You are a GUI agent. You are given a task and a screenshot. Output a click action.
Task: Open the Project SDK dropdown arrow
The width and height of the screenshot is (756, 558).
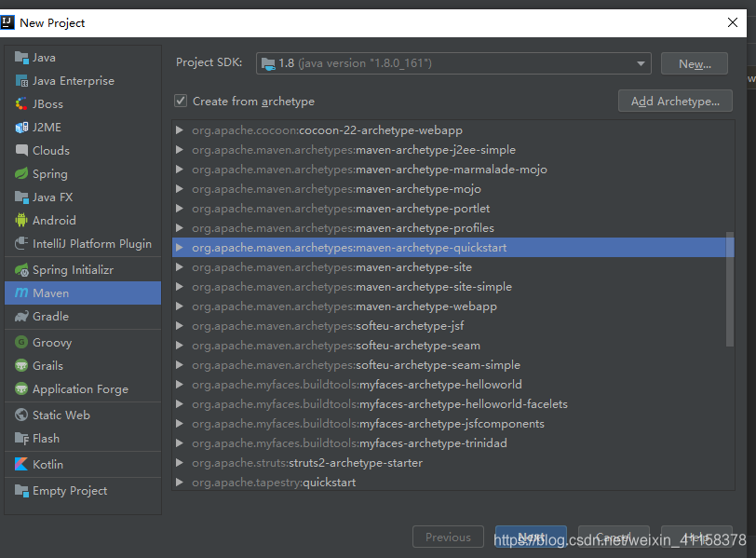641,63
